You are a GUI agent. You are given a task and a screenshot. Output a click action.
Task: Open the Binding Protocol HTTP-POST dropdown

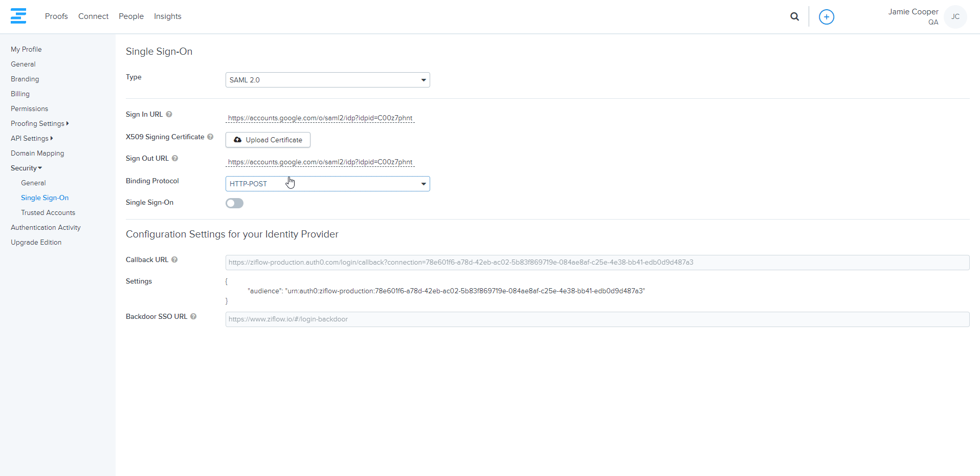tap(327, 184)
